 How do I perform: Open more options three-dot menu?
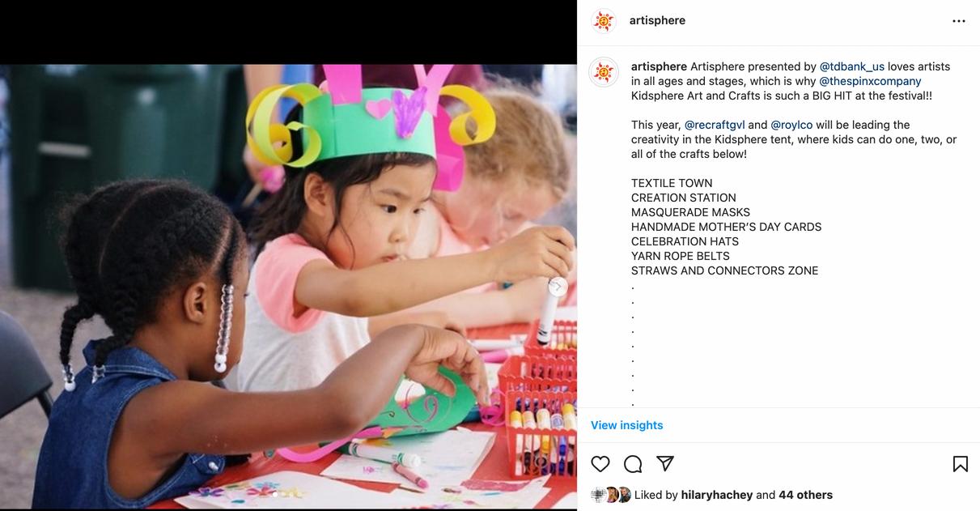[x=959, y=21]
